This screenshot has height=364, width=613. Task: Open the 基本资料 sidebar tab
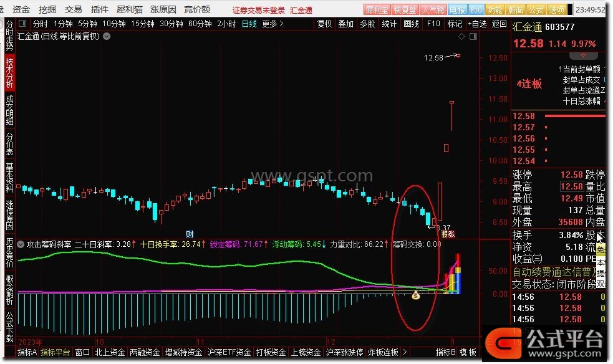(9, 178)
